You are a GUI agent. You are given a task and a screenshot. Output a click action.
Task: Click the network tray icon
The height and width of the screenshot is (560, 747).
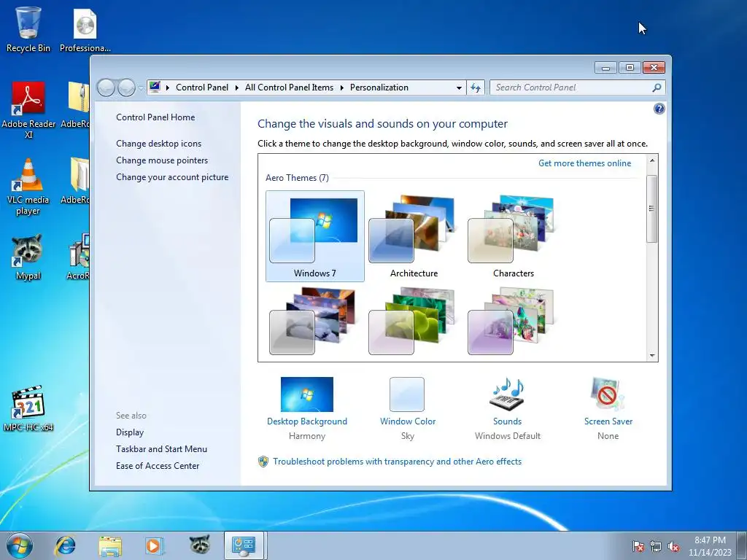tap(656, 546)
